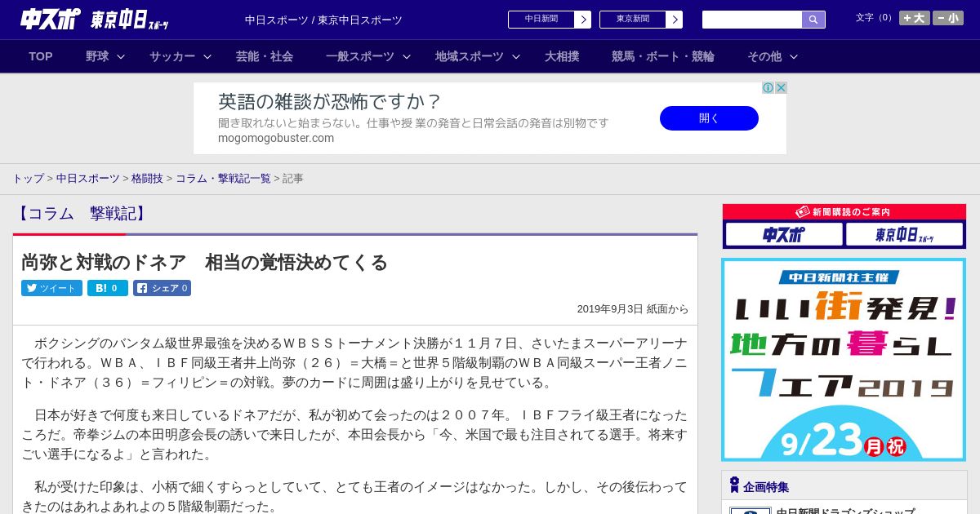Share article with Twitter ツイート button
This screenshot has height=514, width=980.
[51, 288]
